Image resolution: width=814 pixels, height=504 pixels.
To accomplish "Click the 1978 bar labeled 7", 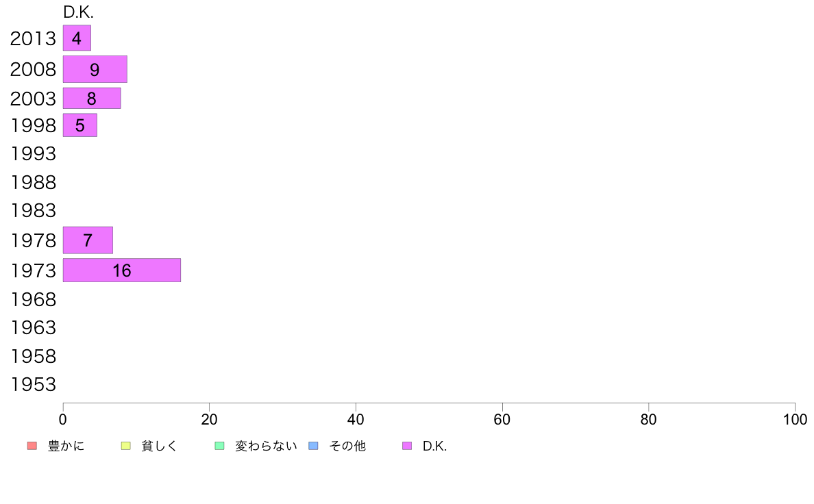I will click(x=88, y=240).
